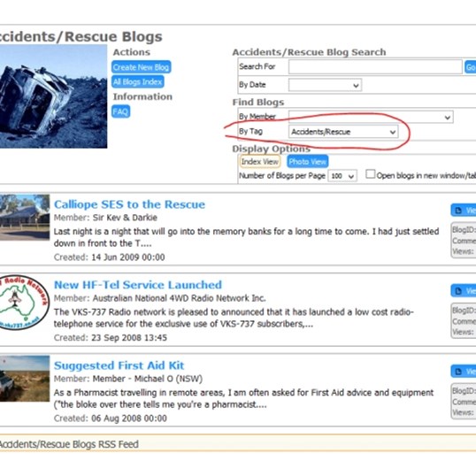This screenshot has width=476, height=476.
Task: Open Calliope SES to the Rescue blog
Action: click(x=129, y=204)
